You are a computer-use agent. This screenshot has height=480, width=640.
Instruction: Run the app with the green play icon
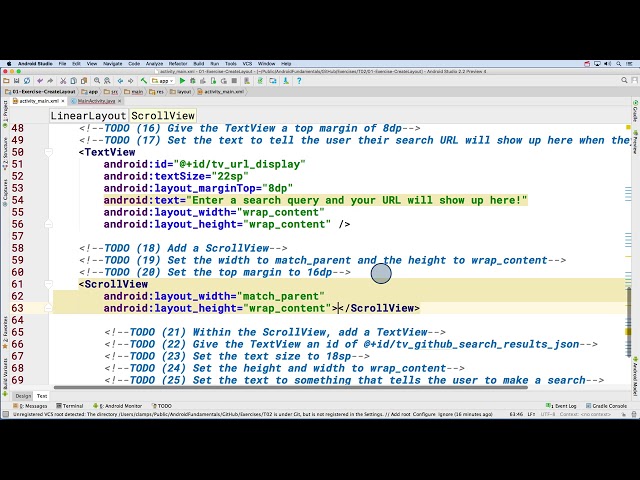pyautogui.click(x=182, y=81)
